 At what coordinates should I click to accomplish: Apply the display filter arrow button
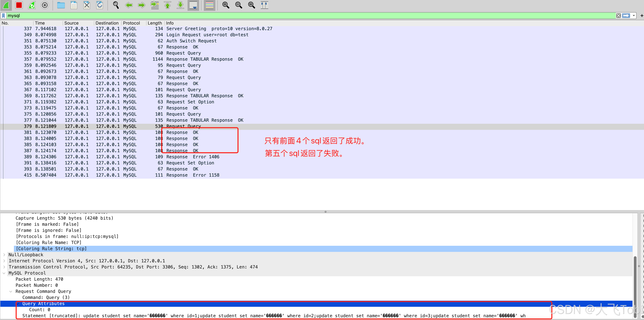pos(626,16)
